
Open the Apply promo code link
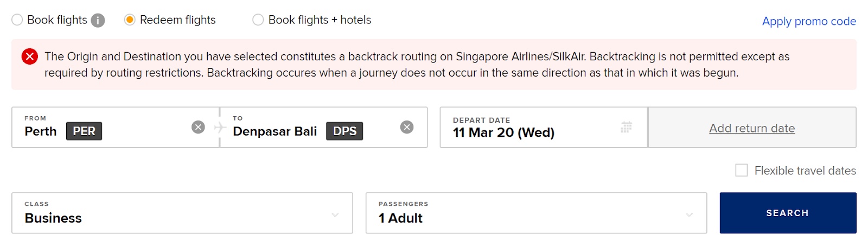(809, 21)
